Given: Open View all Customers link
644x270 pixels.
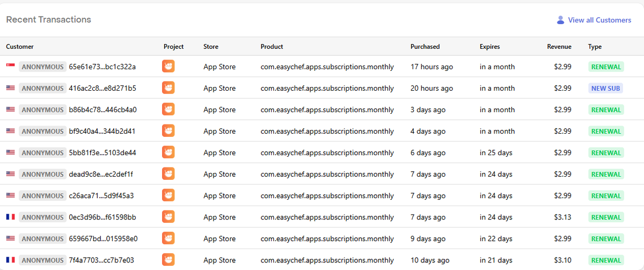Looking at the screenshot, I should click(x=599, y=20).
